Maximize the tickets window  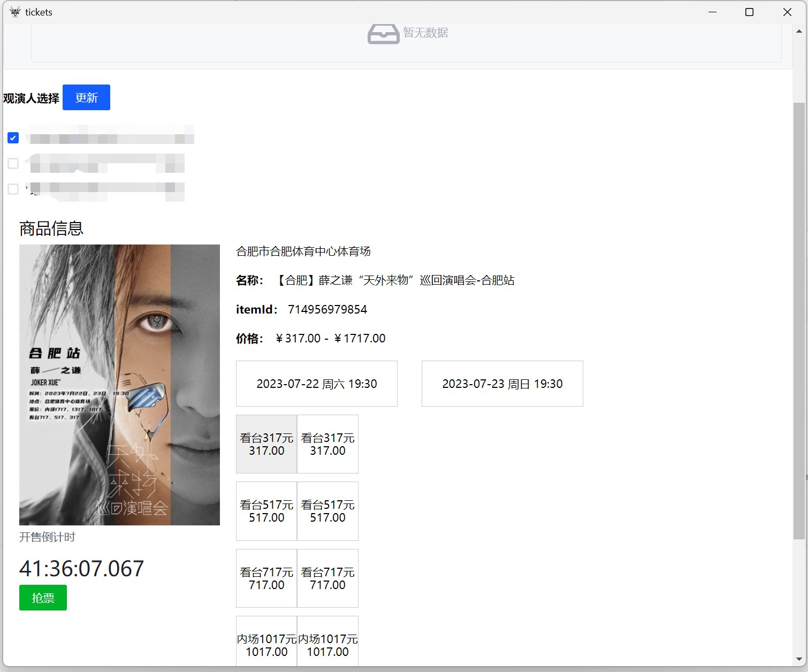click(x=749, y=12)
